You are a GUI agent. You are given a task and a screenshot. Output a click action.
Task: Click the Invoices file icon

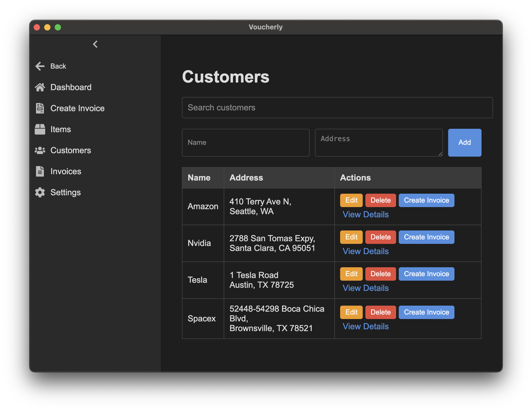40,171
